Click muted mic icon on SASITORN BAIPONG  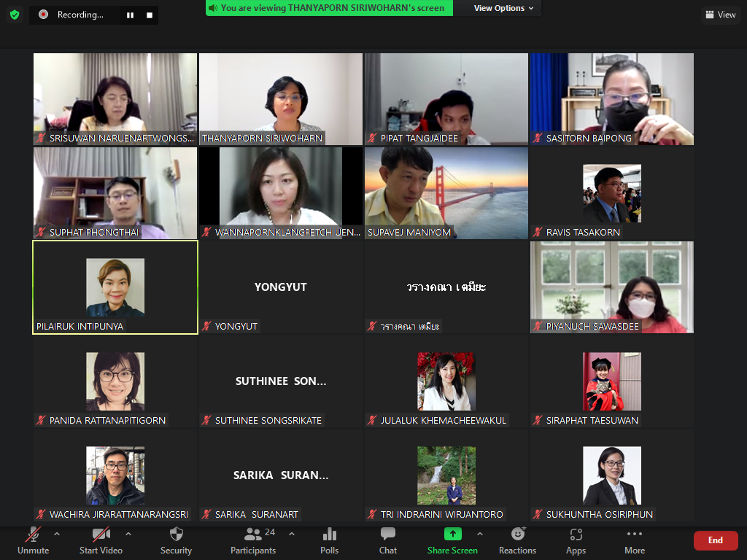tap(538, 138)
